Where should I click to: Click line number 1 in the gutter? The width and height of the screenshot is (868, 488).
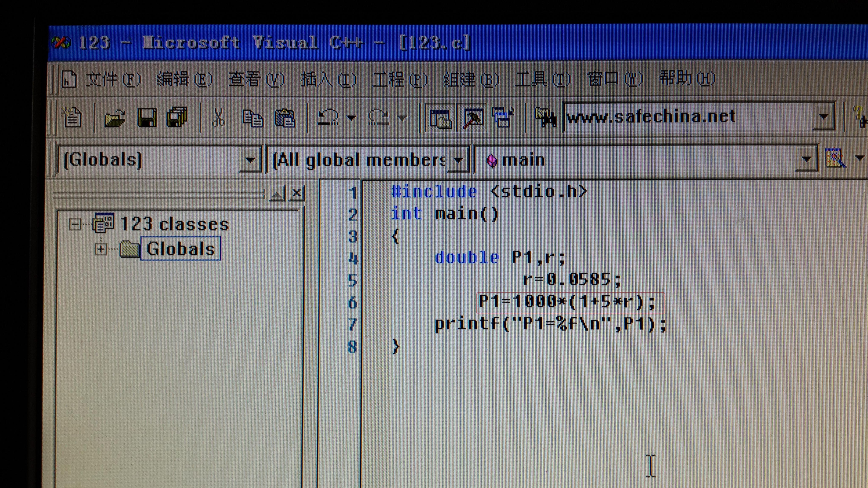[353, 193]
